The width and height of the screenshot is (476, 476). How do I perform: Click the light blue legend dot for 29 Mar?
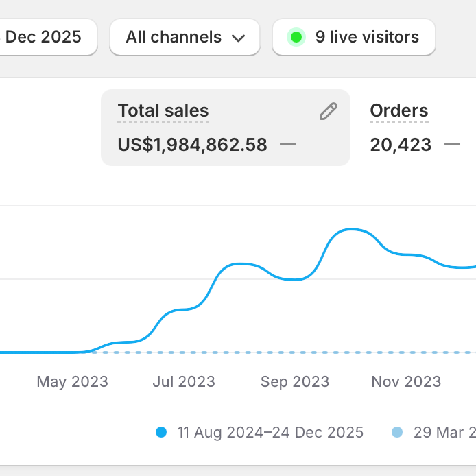(397, 432)
